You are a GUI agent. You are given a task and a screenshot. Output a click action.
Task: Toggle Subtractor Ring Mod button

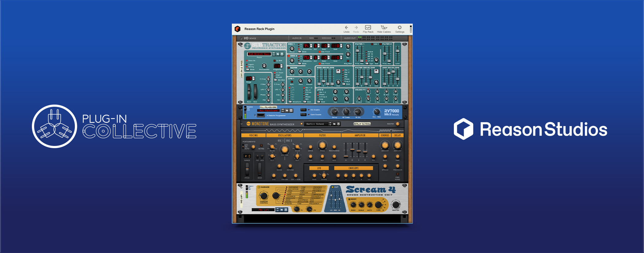[348, 61]
